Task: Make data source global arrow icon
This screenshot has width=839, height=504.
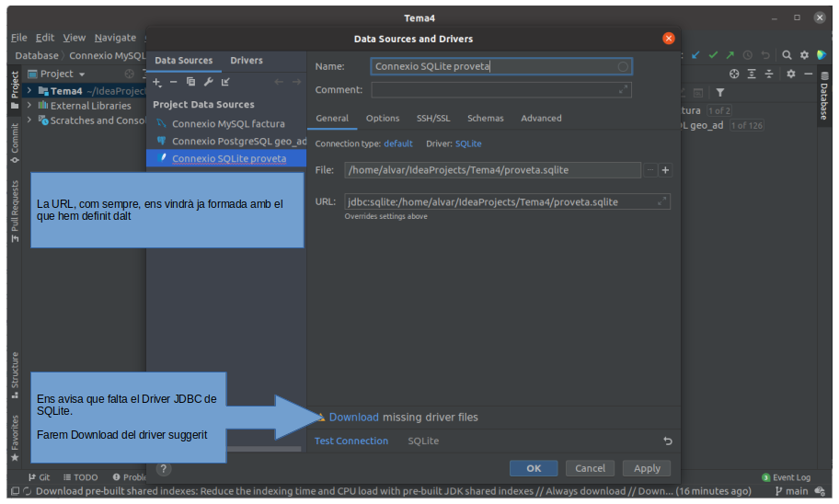Action: (x=225, y=82)
